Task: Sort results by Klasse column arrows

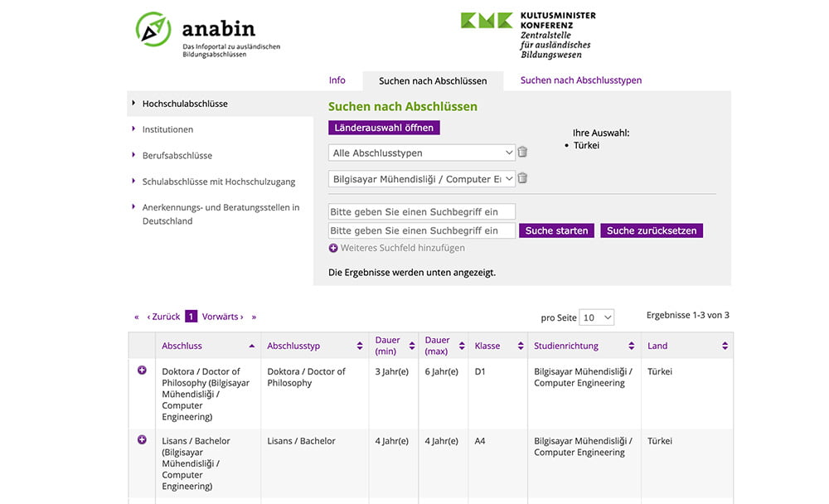Action: pos(521,346)
